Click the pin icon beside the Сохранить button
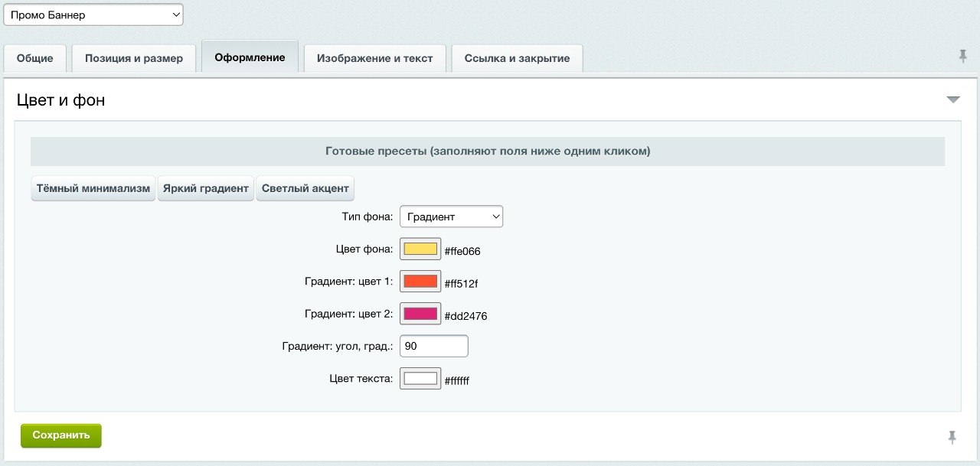980x466 pixels. point(952,437)
